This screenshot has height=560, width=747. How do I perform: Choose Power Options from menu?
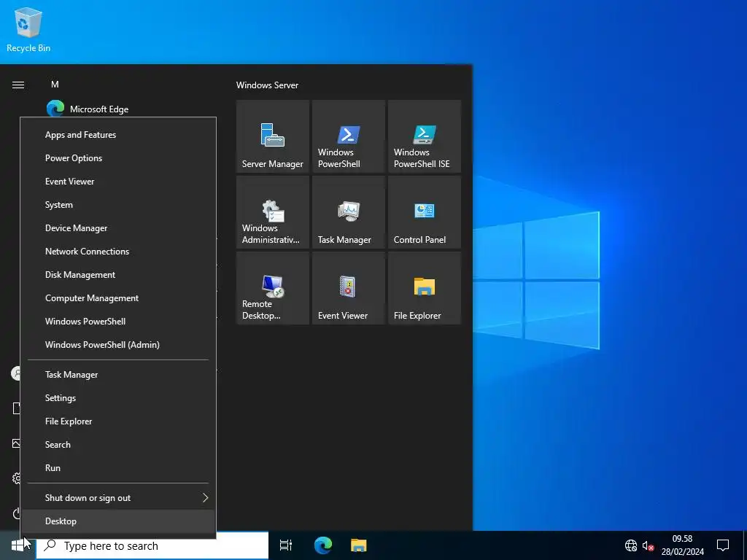click(x=118, y=158)
